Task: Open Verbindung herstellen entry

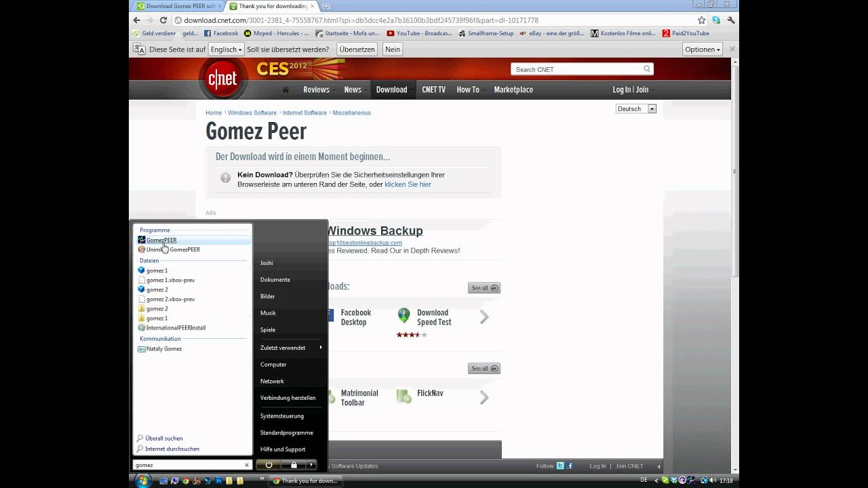Action: pyautogui.click(x=288, y=398)
